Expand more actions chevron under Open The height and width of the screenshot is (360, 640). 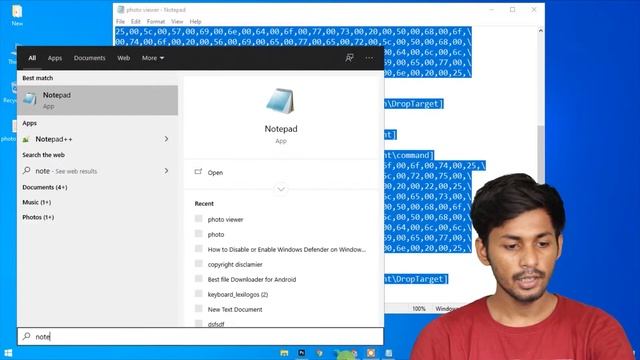(281, 189)
